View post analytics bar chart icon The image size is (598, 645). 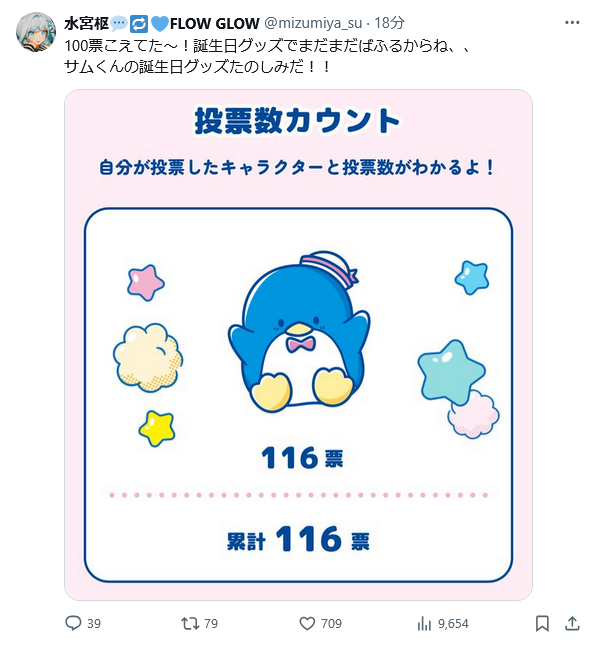424,623
